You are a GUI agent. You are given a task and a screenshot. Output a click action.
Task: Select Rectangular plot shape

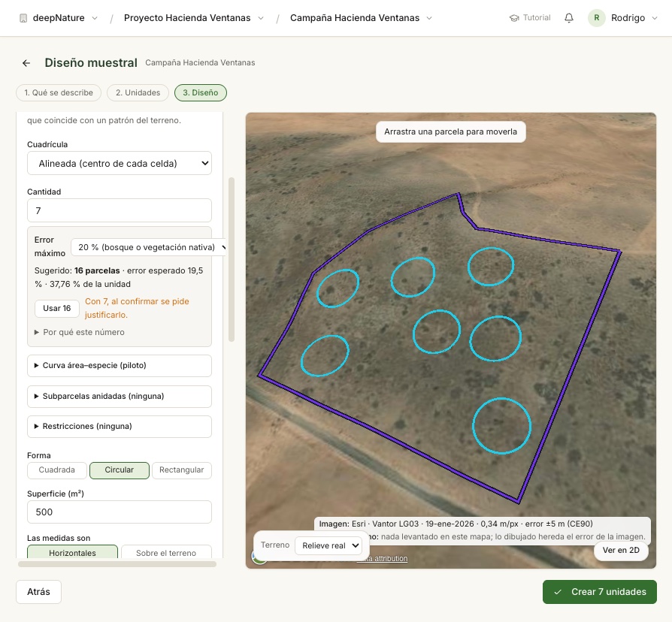pos(182,470)
